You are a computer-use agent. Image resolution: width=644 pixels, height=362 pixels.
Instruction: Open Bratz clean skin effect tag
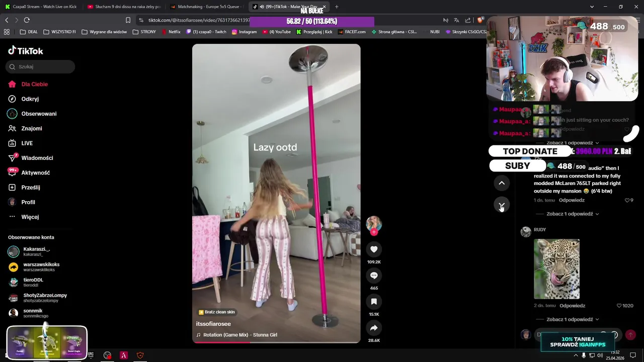coord(217,312)
